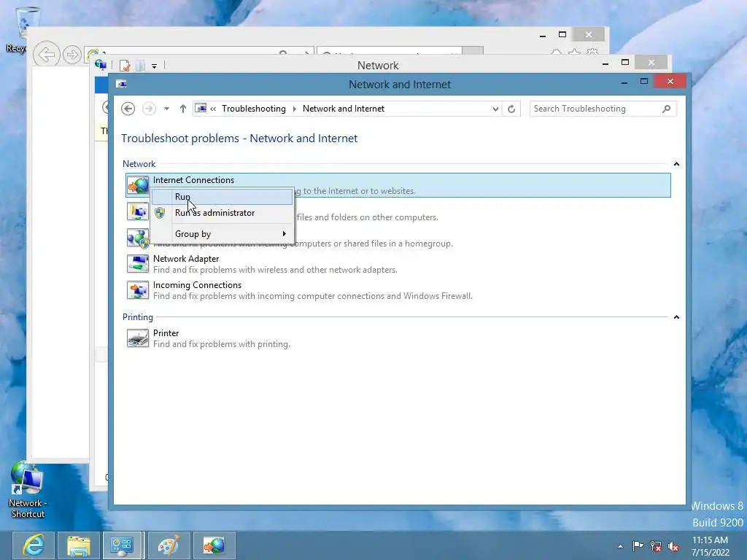The height and width of the screenshot is (560, 747).
Task: Click the muted volume tray icon
Action: (673, 546)
